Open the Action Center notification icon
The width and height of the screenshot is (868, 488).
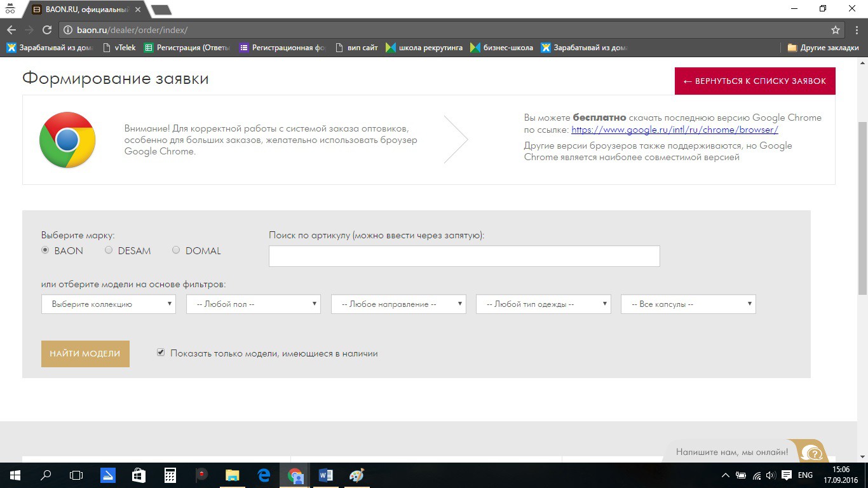coord(786,475)
